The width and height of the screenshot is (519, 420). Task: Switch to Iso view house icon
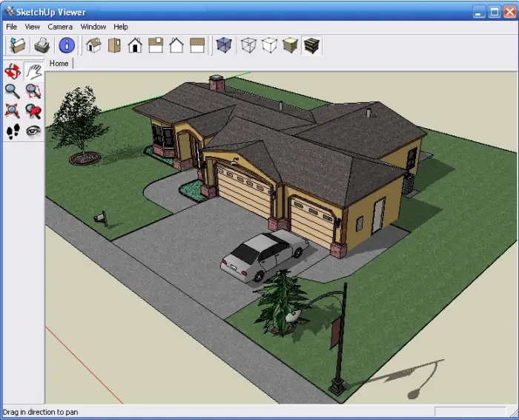93,45
